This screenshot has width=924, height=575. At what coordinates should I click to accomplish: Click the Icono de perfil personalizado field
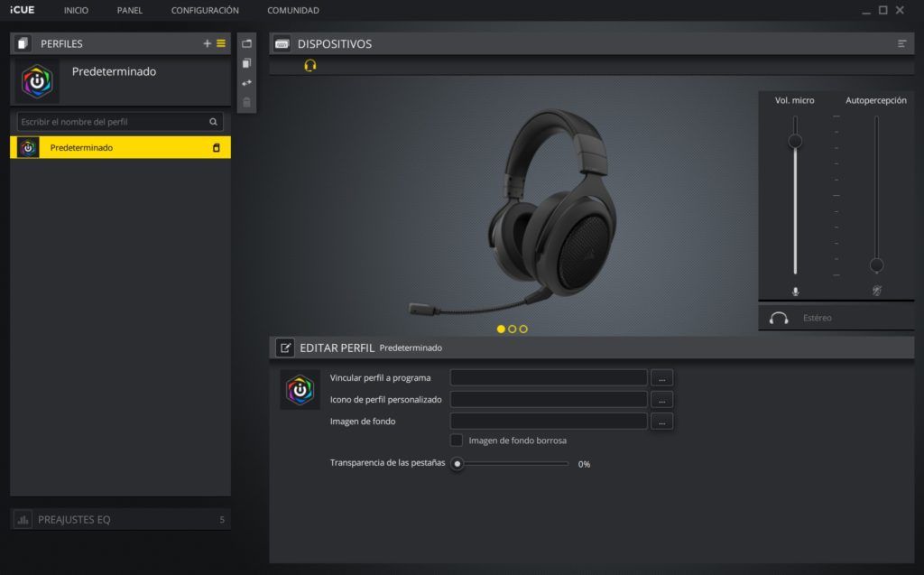coord(549,400)
